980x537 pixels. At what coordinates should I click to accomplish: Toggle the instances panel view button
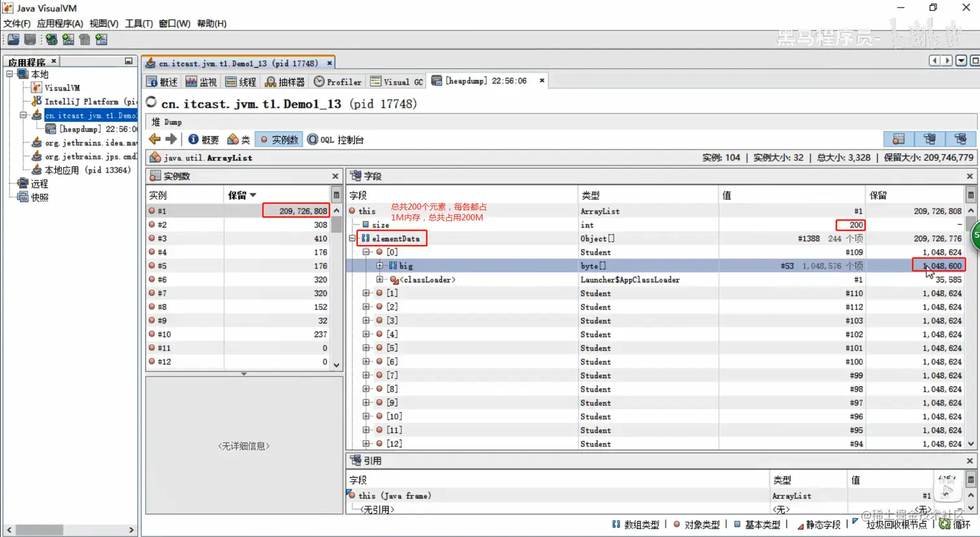click(x=899, y=139)
